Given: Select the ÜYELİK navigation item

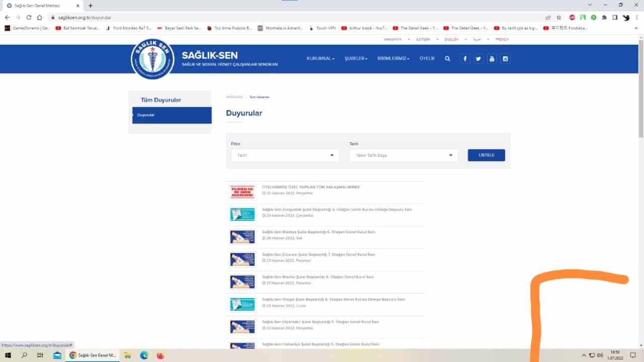Looking at the screenshot, I should pyautogui.click(x=427, y=59).
